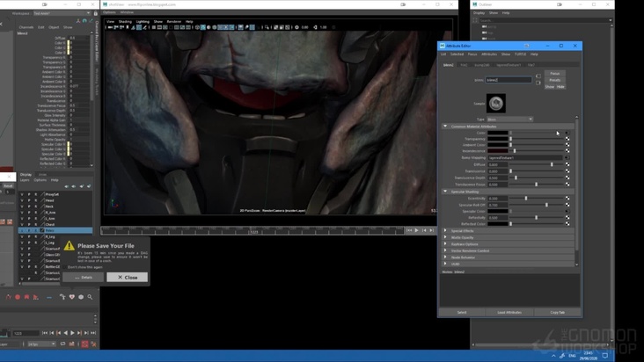Open the material Type dropdown

509,119
